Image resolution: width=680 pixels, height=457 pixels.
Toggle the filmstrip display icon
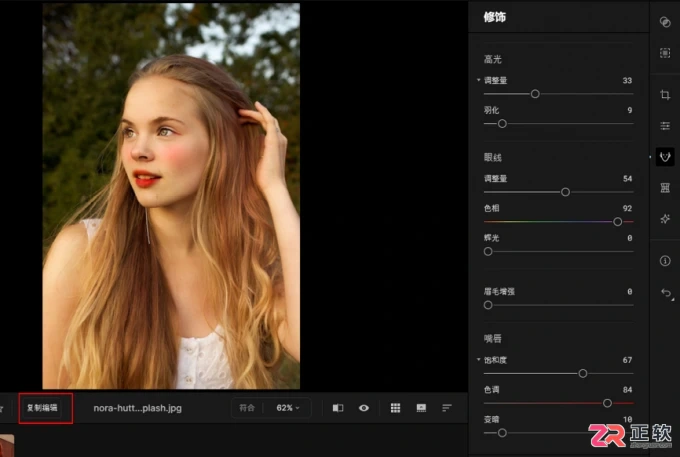coord(421,408)
